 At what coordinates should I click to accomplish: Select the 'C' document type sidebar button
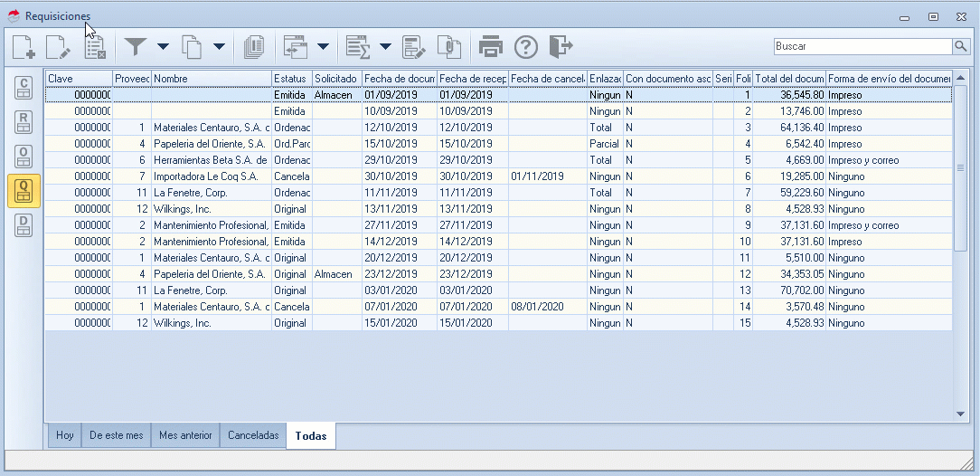tap(24, 88)
